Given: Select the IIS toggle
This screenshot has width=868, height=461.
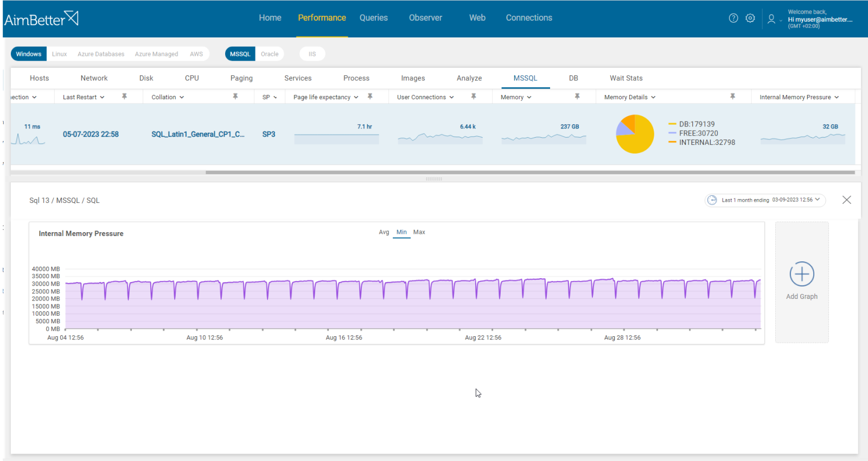Looking at the screenshot, I should click(x=312, y=54).
